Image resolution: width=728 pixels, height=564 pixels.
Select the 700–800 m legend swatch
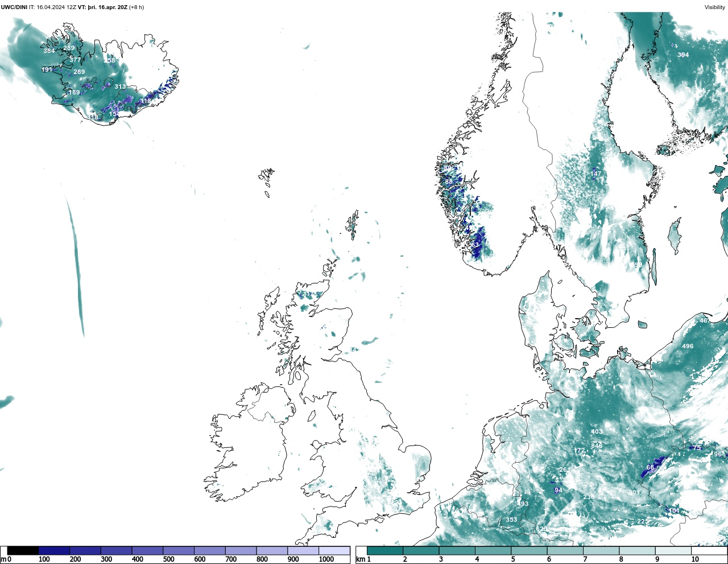pyautogui.click(x=241, y=550)
